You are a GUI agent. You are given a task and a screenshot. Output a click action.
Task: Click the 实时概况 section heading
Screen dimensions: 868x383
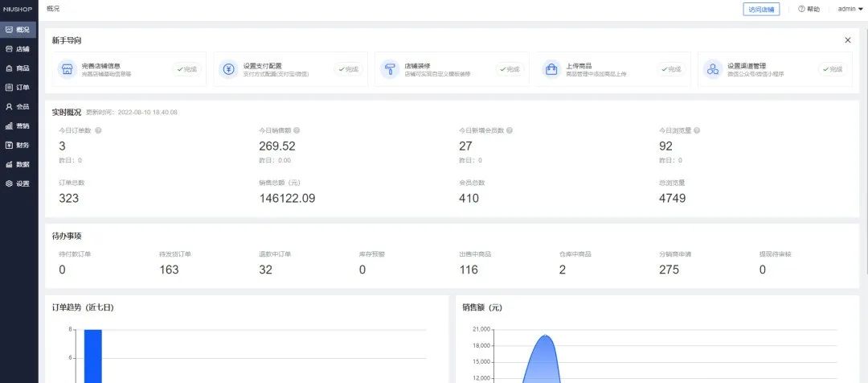pos(67,112)
